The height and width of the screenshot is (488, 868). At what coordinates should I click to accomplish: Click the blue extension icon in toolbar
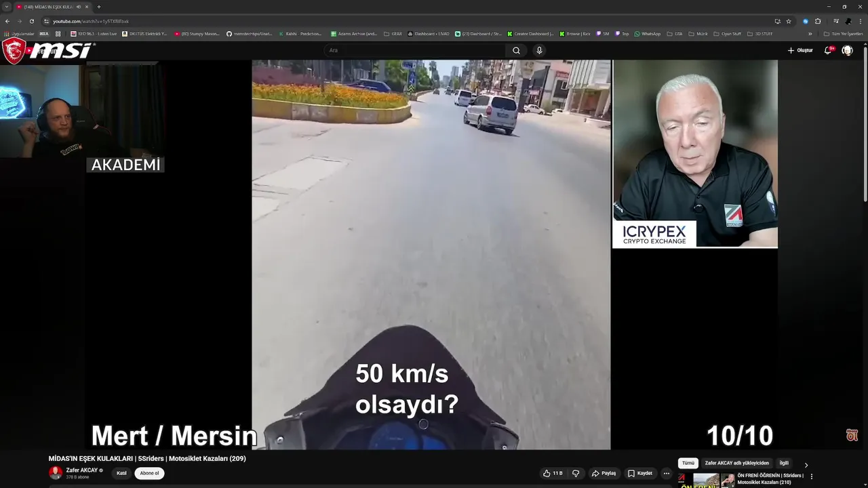(x=806, y=21)
